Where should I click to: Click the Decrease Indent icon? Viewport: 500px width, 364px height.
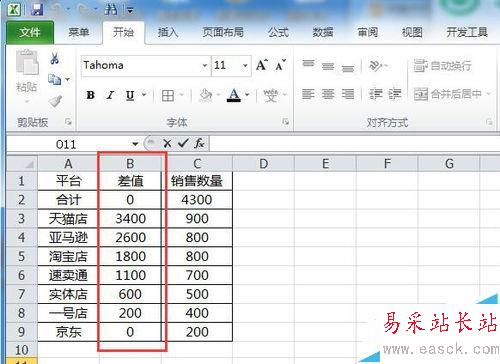(x=375, y=94)
